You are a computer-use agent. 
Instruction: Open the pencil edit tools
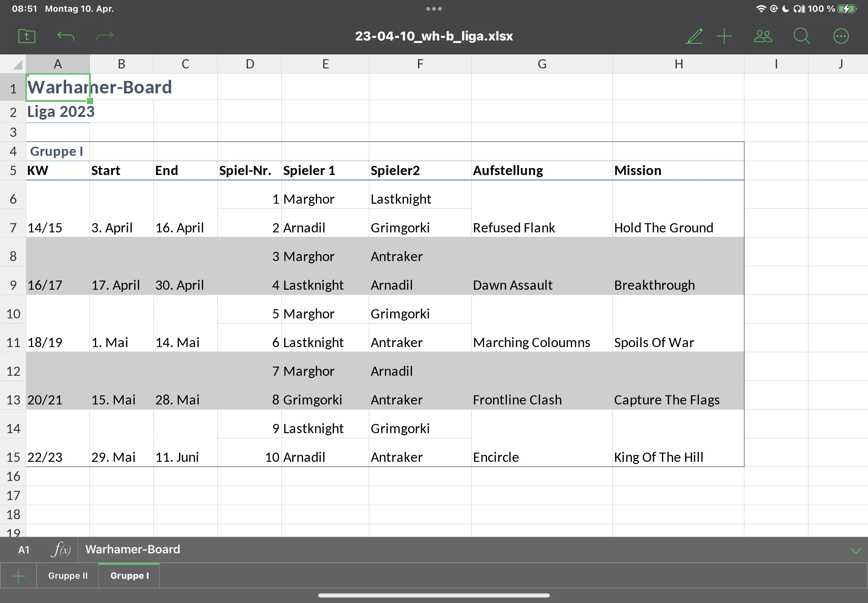694,36
